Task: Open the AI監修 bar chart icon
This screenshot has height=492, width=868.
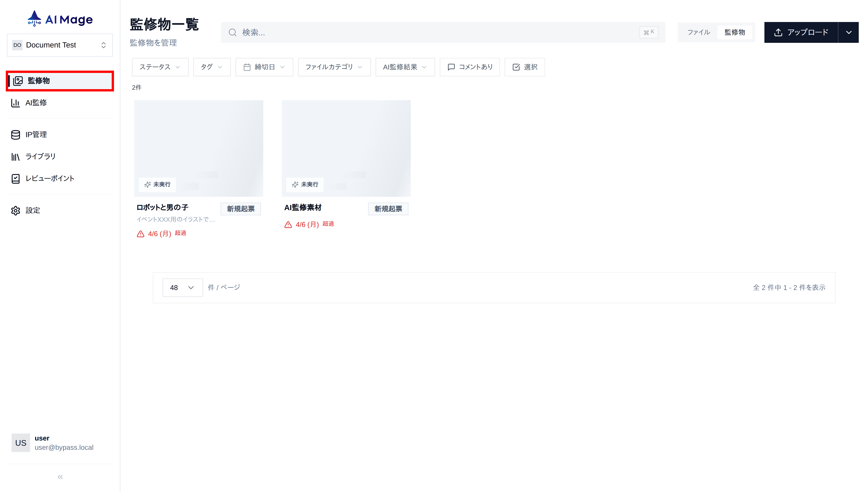Action: tap(16, 103)
